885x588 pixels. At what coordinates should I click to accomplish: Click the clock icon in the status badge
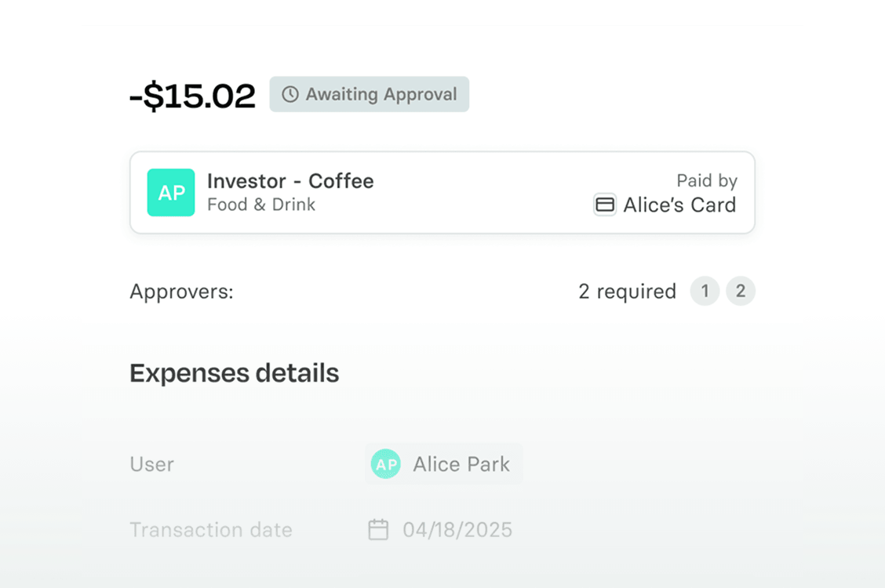(290, 95)
